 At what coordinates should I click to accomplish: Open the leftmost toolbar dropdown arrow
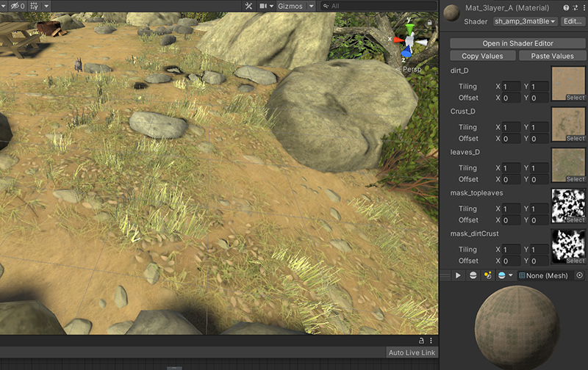4,6
